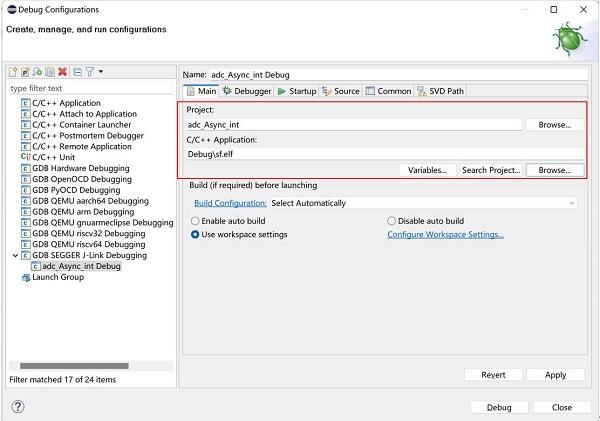The width and height of the screenshot is (600, 421).
Task: Collapse all configurations in the tree
Action: coord(77,72)
